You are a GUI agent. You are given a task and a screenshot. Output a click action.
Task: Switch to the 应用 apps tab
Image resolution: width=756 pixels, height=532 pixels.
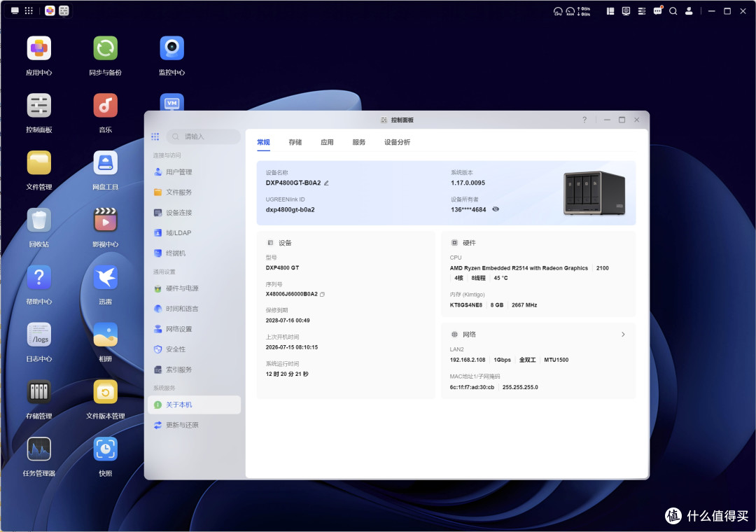[x=327, y=142]
